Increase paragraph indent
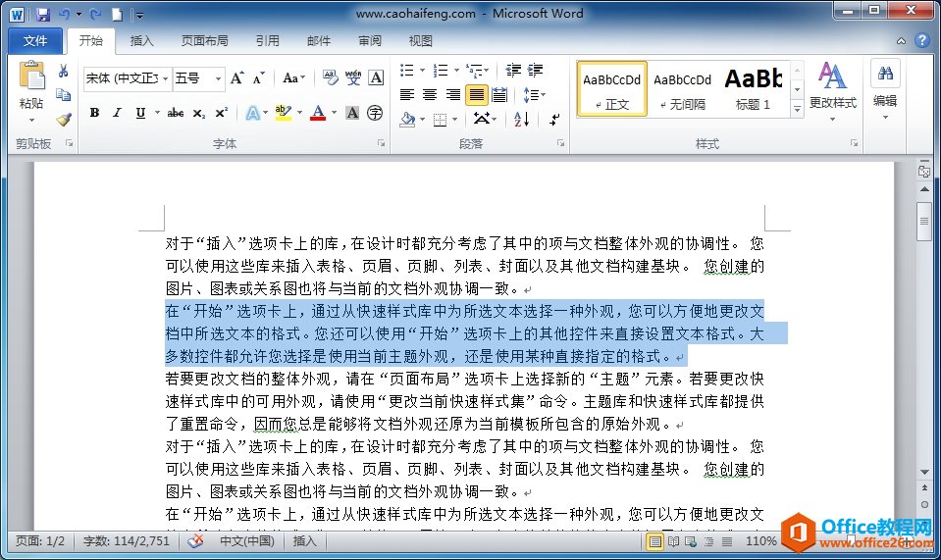Image resolution: width=941 pixels, height=560 pixels. [536, 71]
